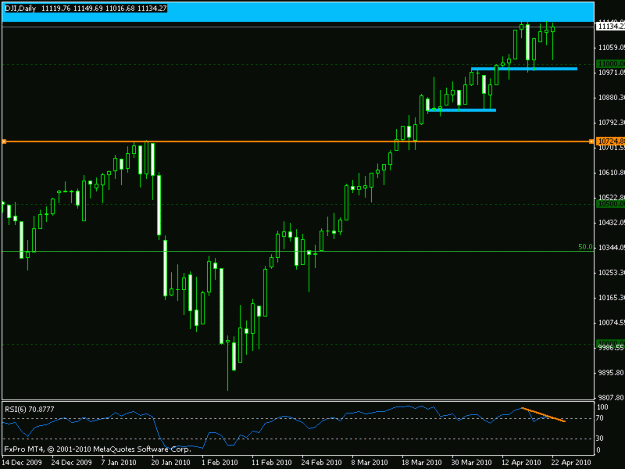
Task: Select the orange divergence trendline in the RSI panel
Action: point(543,414)
